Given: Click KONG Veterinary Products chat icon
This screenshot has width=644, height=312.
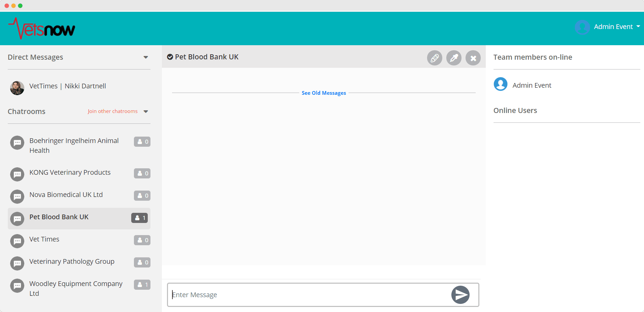Looking at the screenshot, I should (17, 174).
